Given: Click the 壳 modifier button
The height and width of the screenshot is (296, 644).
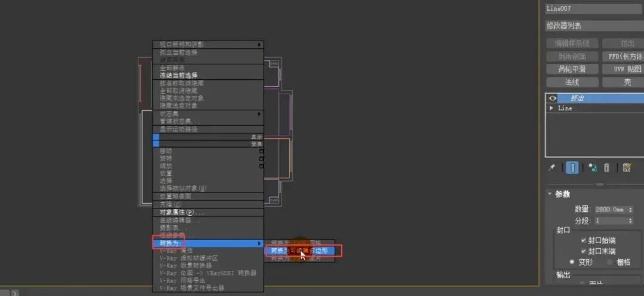Looking at the screenshot, I should pyautogui.click(x=623, y=82).
